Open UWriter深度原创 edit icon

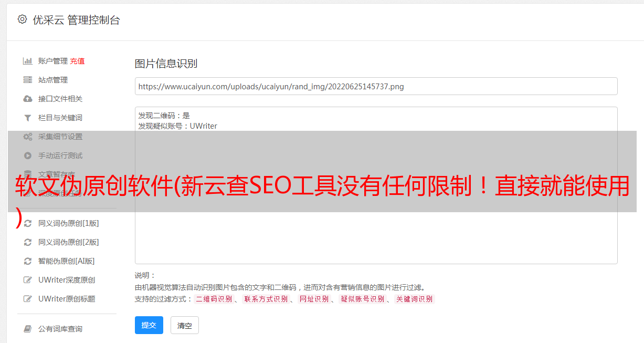coord(28,280)
